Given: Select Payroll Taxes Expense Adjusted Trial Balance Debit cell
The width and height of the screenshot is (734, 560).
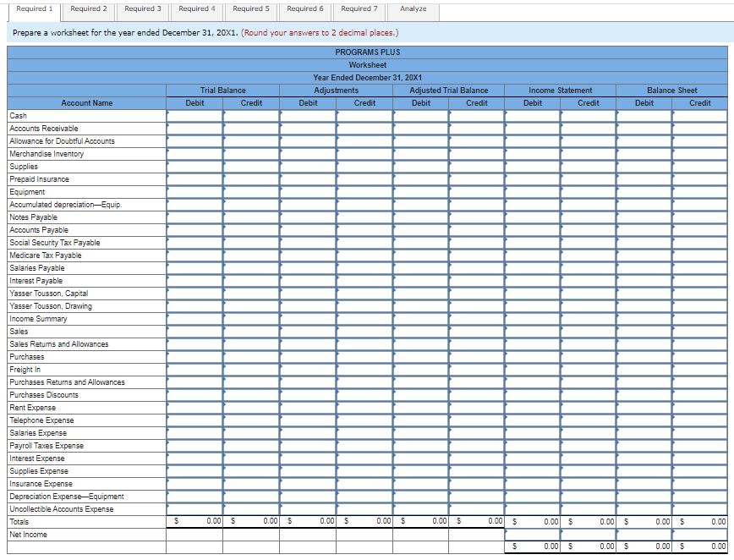Looking at the screenshot, I should [421, 445].
